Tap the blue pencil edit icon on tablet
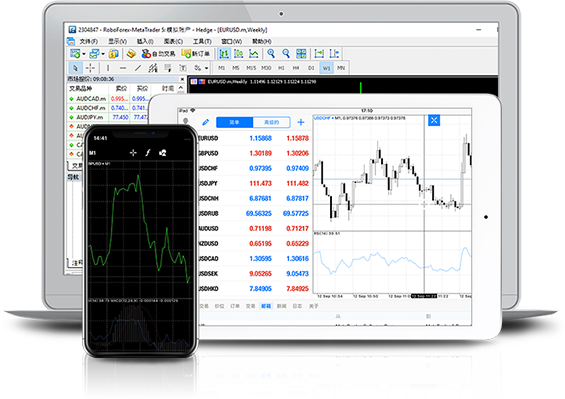The height and width of the screenshot is (399, 565). tap(205, 122)
